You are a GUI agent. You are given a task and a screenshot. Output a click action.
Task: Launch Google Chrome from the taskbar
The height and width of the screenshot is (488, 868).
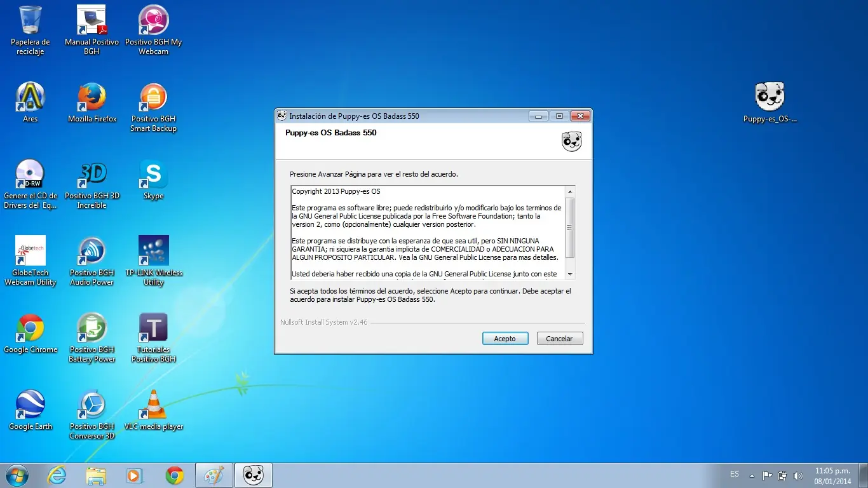174,475
